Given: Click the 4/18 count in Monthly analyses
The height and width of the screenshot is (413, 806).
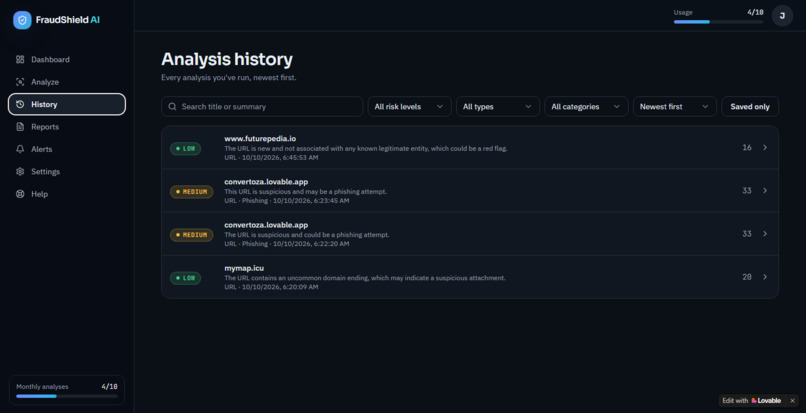Looking at the screenshot, I should pyautogui.click(x=109, y=386).
